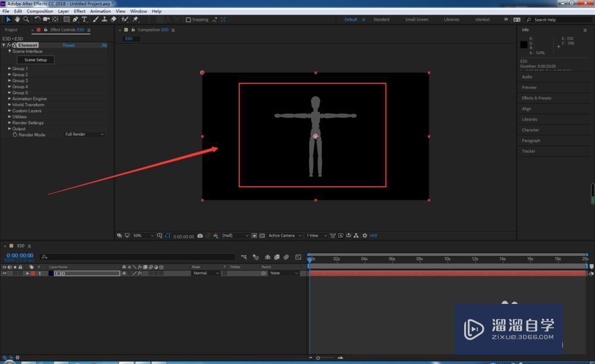Click the timeline layer search field
This screenshot has width=595, height=364.
[x=137, y=257]
